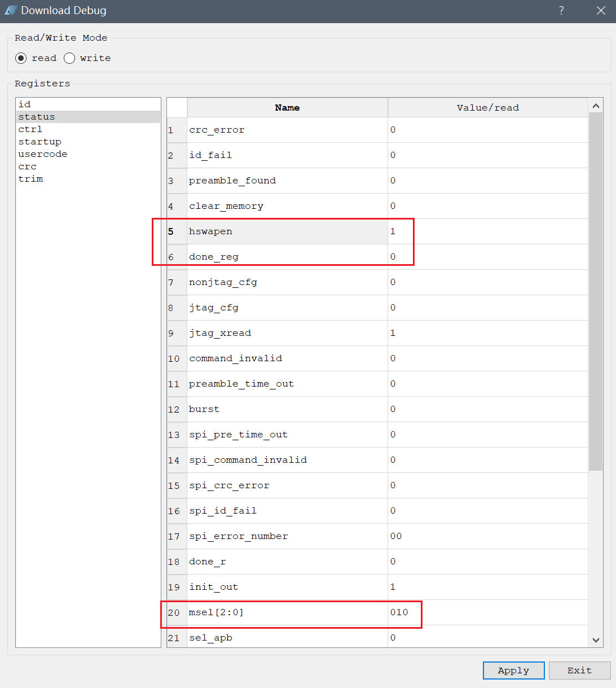
Task: Close the Download Debug dialog
Action: tap(601, 11)
